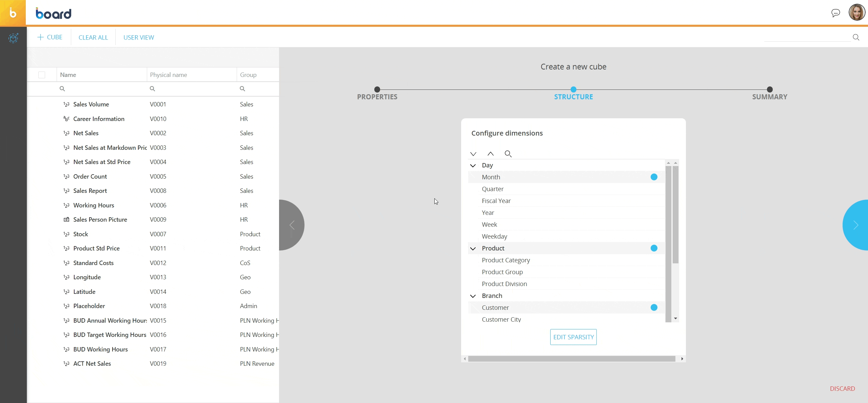The height and width of the screenshot is (403, 868).
Task: Go back with the left arrow circle
Action: [292, 225]
